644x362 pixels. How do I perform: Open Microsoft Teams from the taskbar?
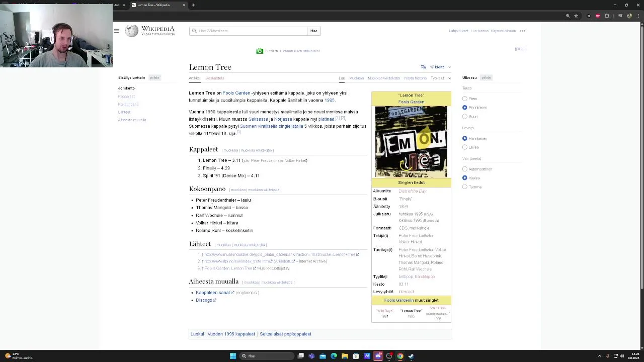[311, 356]
